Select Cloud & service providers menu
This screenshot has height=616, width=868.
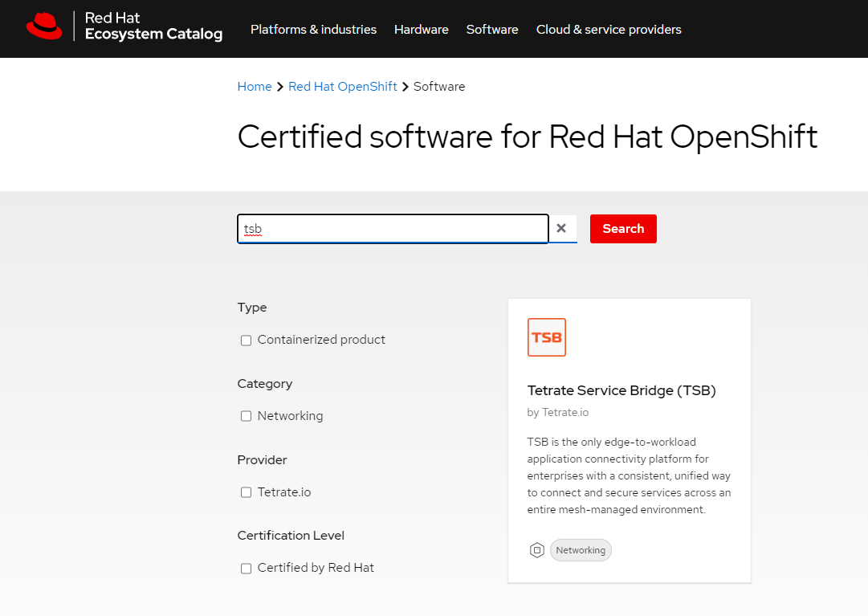[x=608, y=29]
